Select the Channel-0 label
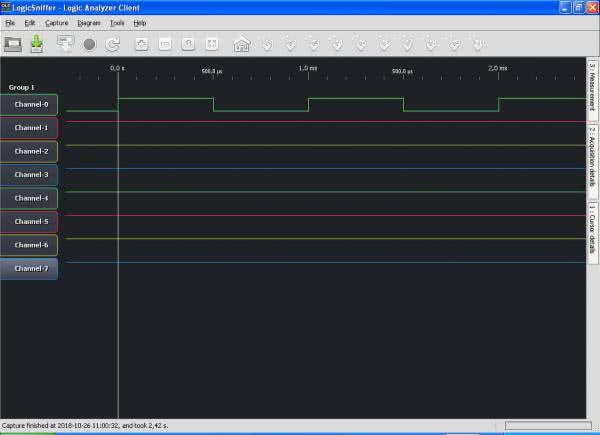Screen dimensions: 600x435 click(30, 105)
